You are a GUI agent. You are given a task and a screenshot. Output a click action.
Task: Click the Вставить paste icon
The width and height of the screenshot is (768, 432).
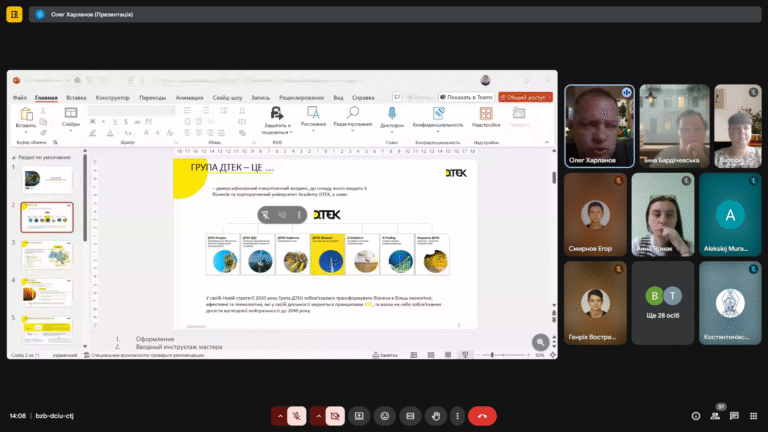[x=26, y=115]
